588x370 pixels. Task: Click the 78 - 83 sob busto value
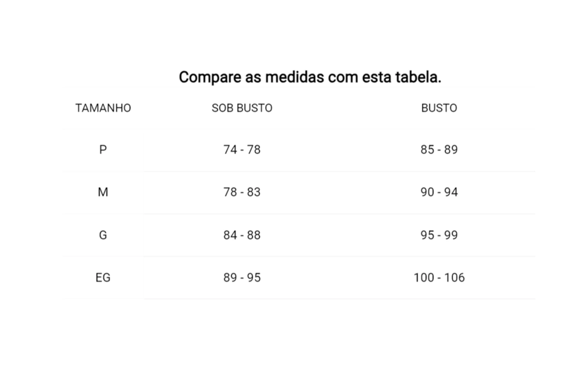[x=242, y=192]
